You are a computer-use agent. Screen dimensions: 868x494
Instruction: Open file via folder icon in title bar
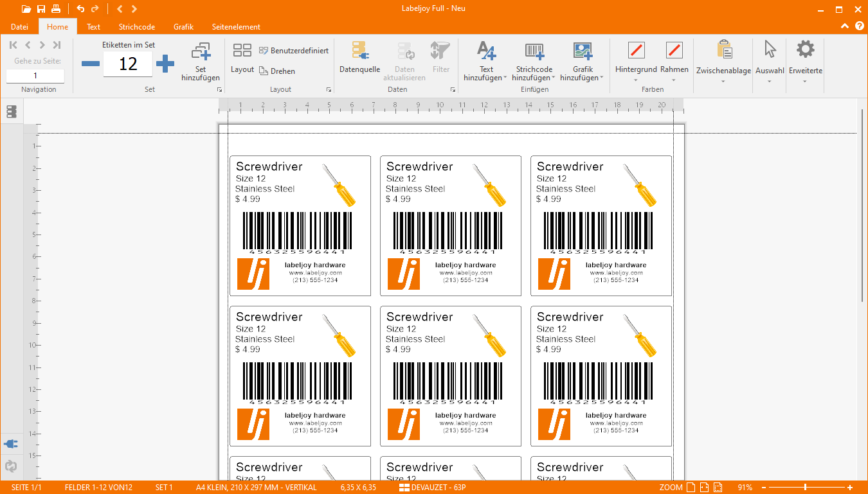(26, 9)
